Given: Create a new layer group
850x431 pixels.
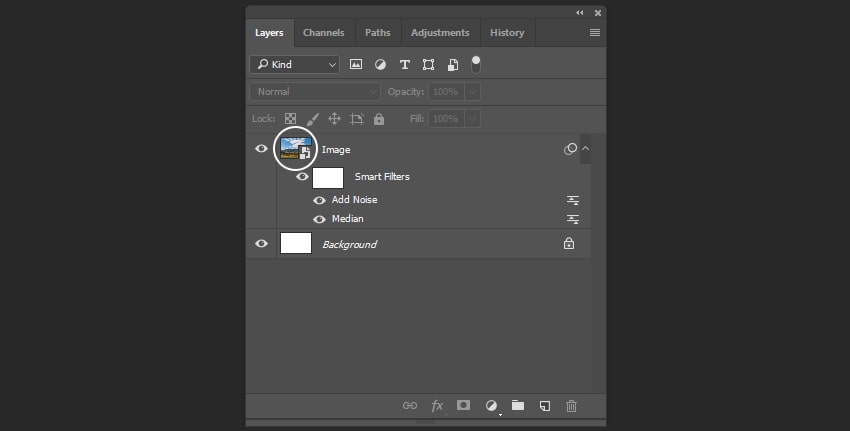Looking at the screenshot, I should 518,405.
